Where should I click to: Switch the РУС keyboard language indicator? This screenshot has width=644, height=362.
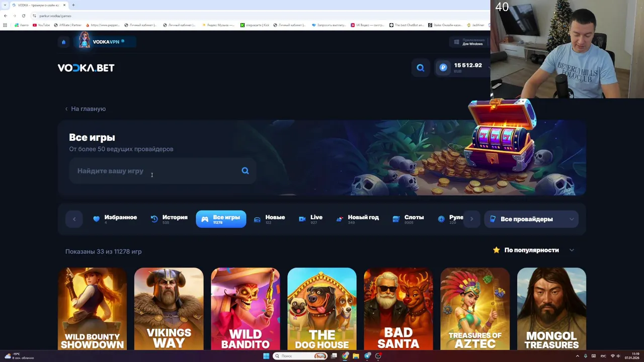[x=603, y=356]
